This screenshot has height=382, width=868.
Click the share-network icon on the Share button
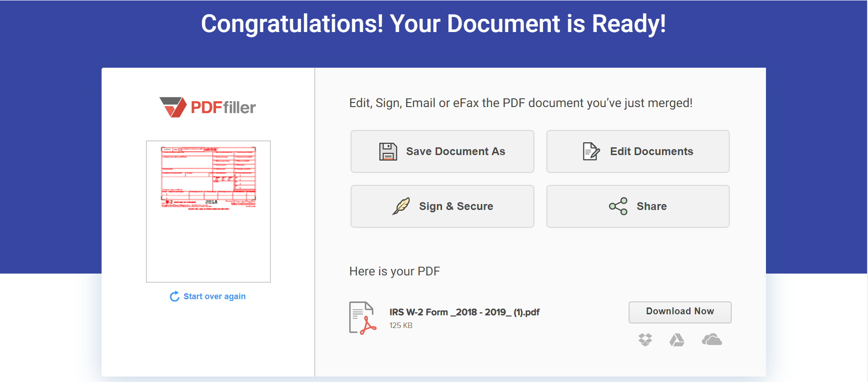pos(619,206)
